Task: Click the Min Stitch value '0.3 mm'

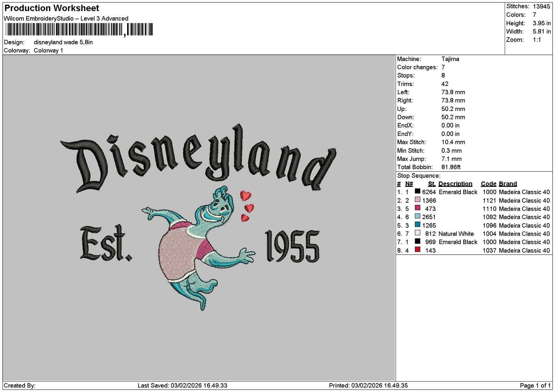Action: 452,151
